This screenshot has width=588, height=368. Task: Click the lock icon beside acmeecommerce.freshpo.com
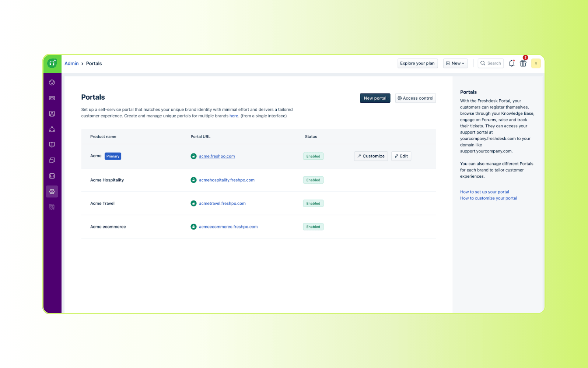pyautogui.click(x=193, y=227)
